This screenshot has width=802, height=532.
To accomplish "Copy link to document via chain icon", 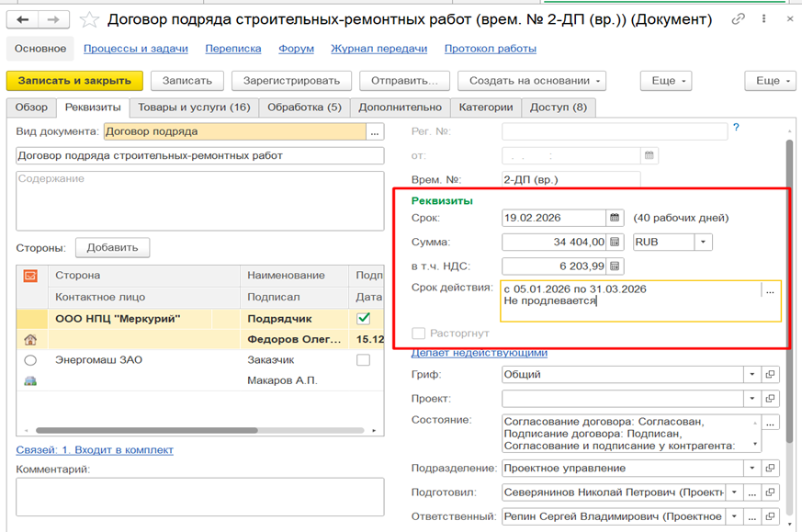I will click(x=738, y=19).
